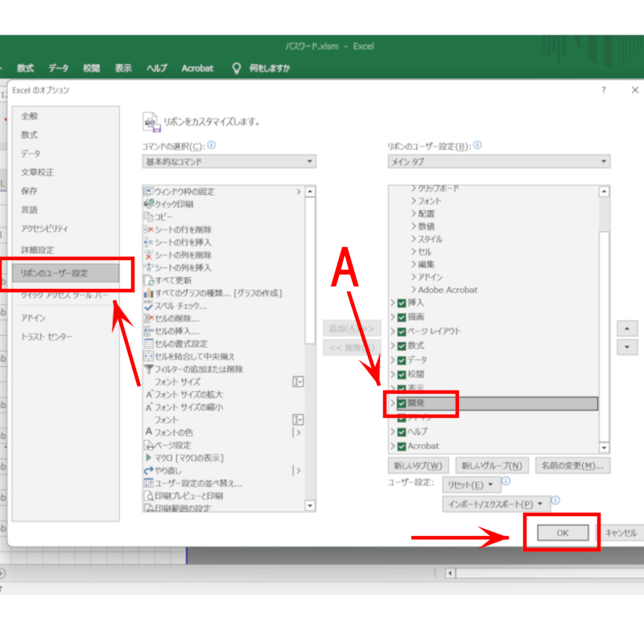Open the リボンのユーザー設定 メイン タブ dropdown
Image resolution: width=644 pixels, height=644 pixels.
(498, 162)
